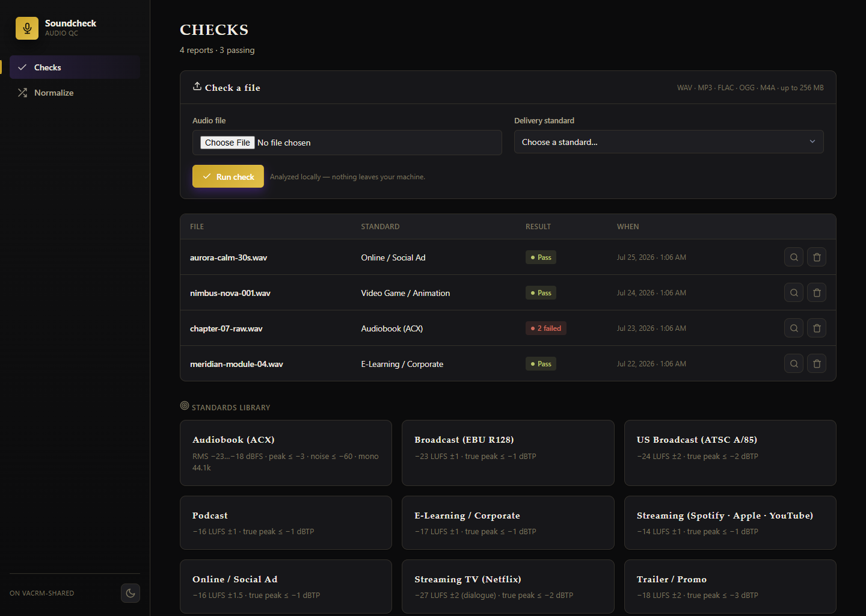Screen dimensions: 866x616
Task: Select the Streaming (Spotify · Apple · YouTube) card
Action: (730, 523)
